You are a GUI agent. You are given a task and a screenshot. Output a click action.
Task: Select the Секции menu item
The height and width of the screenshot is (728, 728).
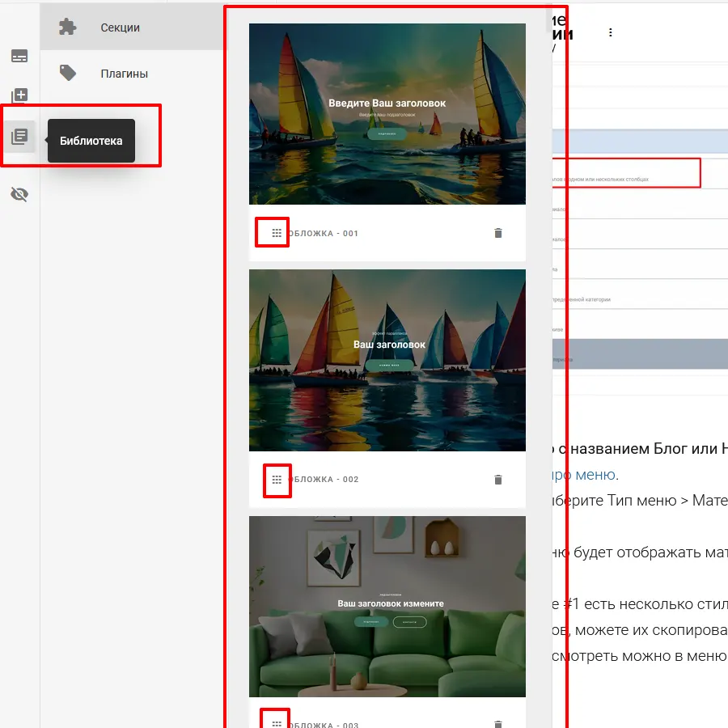(120, 28)
